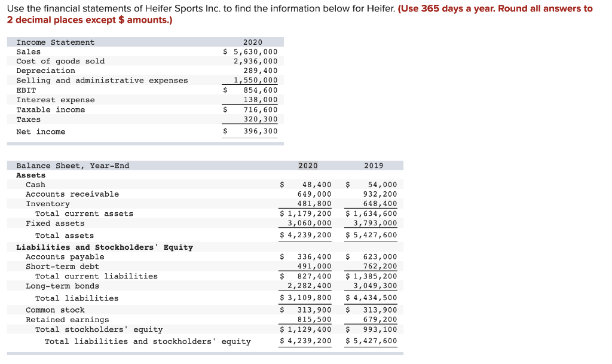Click 2020 Accounts receivable value 649,000
The height and width of the screenshot is (364, 612).
pos(314,194)
